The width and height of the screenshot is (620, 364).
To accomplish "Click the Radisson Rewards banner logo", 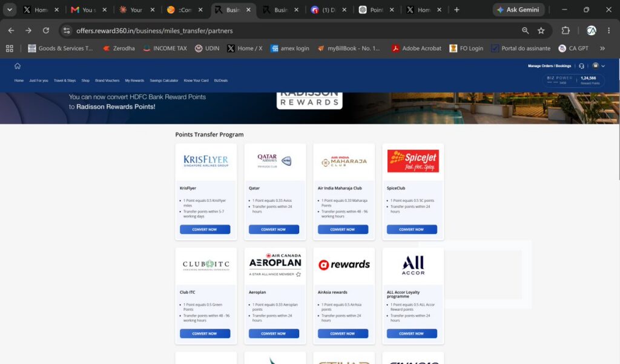I will tap(309, 100).
